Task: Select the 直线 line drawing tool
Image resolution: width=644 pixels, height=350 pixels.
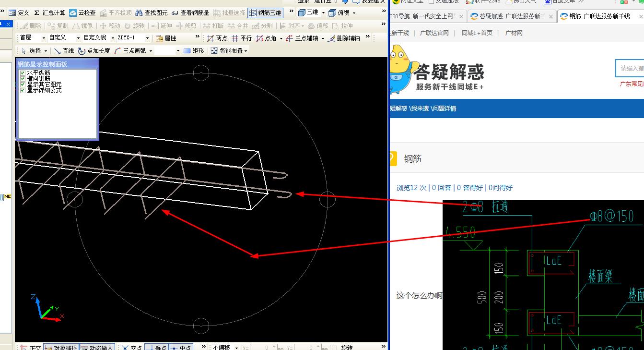Action: click(x=64, y=50)
